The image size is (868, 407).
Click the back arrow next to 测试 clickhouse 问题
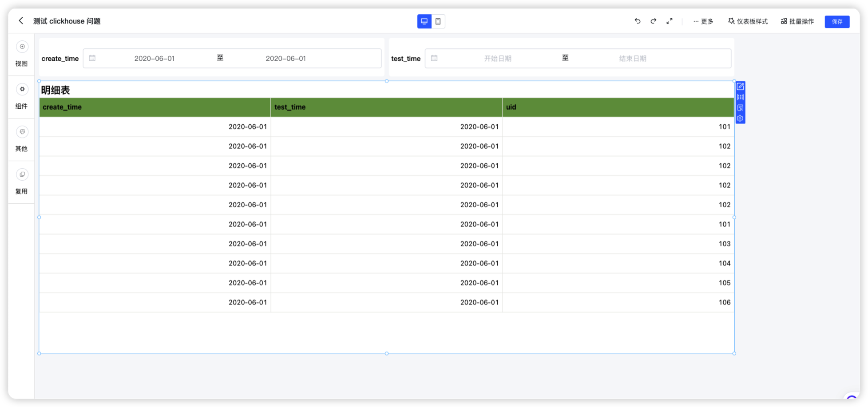20,21
